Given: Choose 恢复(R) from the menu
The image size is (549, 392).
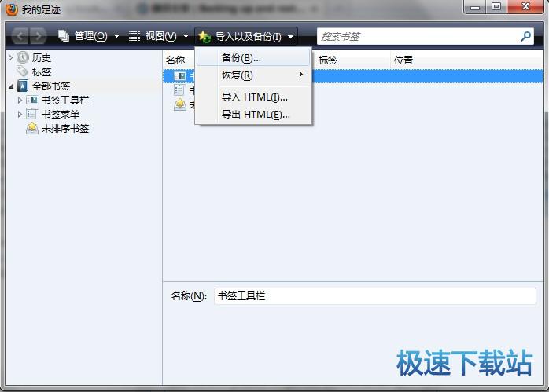Looking at the screenshot, I should coord(253,75).
